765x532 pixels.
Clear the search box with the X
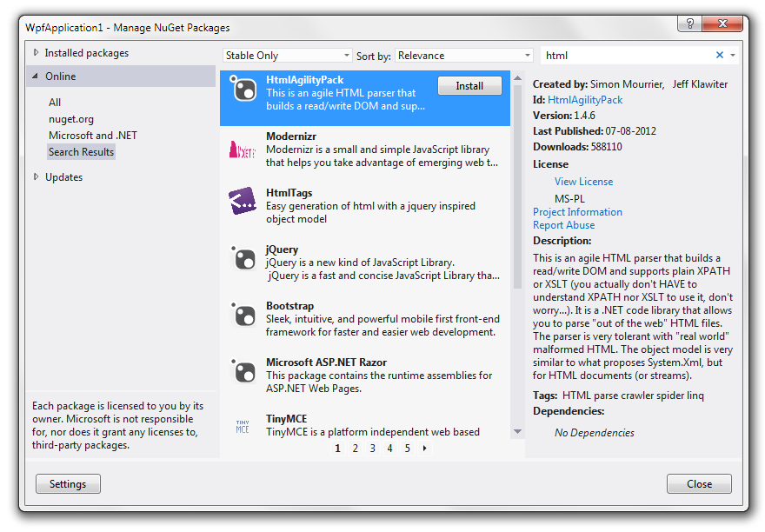[x=719, y=55]
